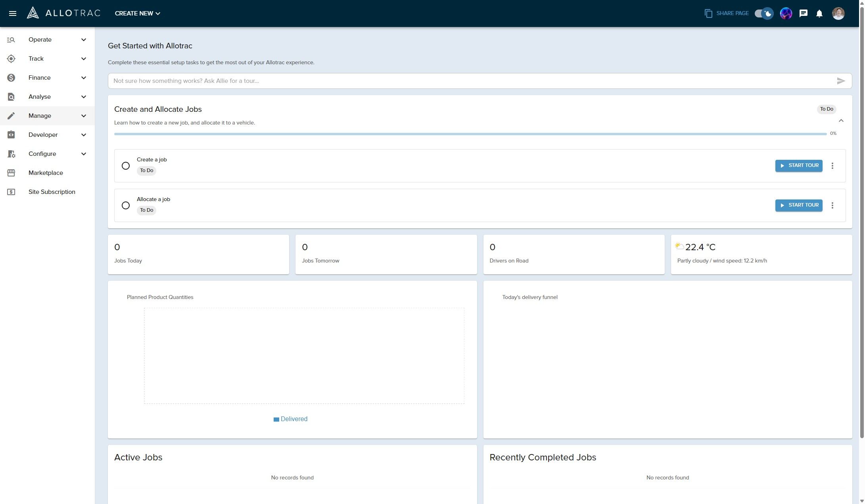This screenshot has width=865, height=504.
Task: Toggle the Delivered legend swatch
Action: 276,420
